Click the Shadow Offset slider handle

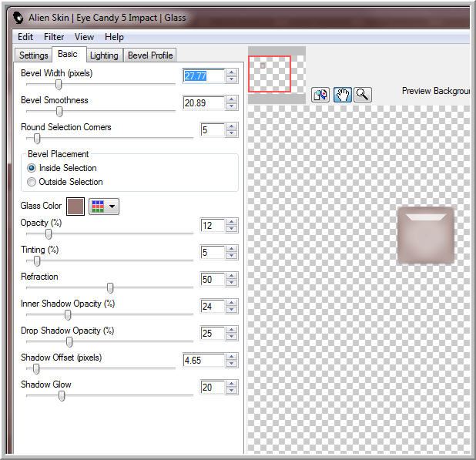pyautogui.click(x=36, y=369)
